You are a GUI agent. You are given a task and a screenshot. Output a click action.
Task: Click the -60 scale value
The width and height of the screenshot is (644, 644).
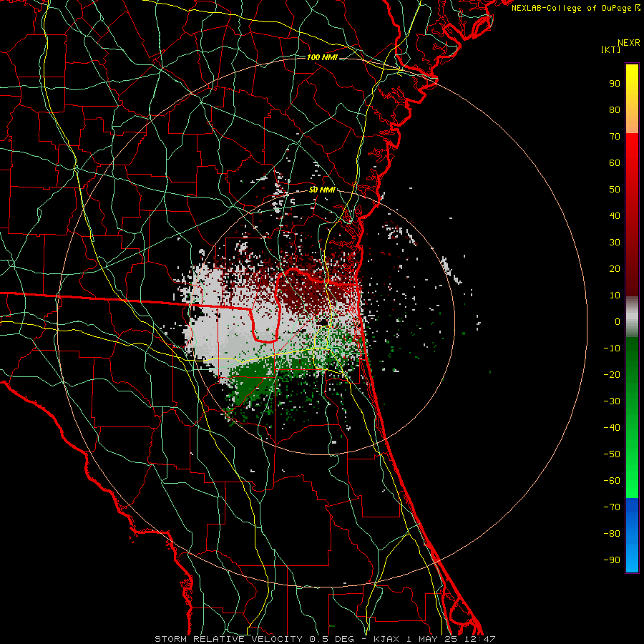click(x=612, y=481)
